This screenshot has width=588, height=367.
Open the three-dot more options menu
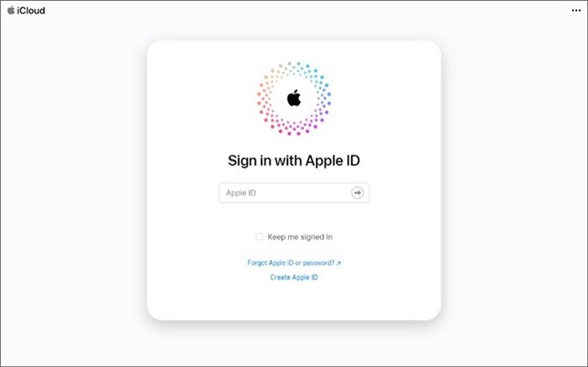click(x=576, y=10)
